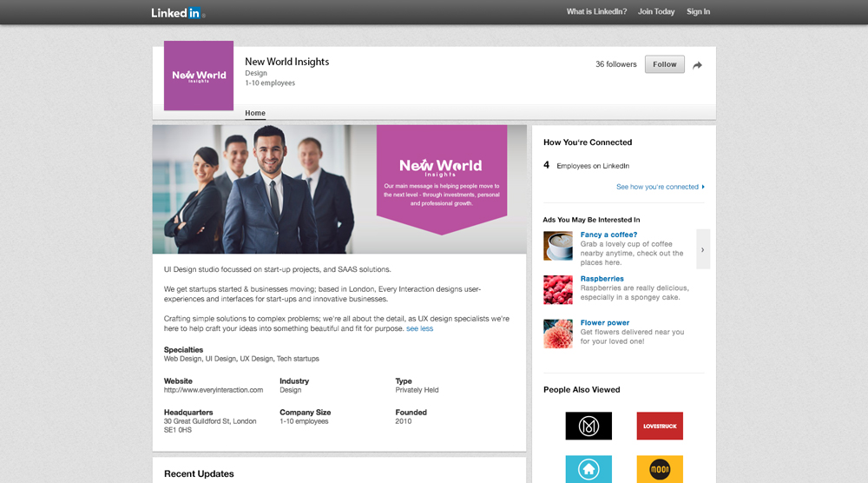868x483 pixels.
Task: Click the Ads You May Be Interested In heading
Action: [591, 220]
